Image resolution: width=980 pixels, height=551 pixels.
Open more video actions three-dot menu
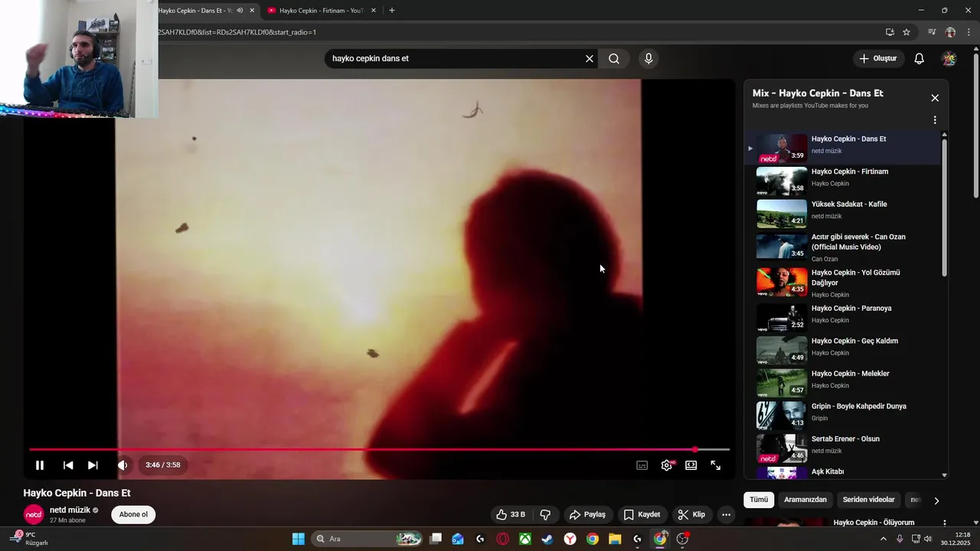pos(727,514)
